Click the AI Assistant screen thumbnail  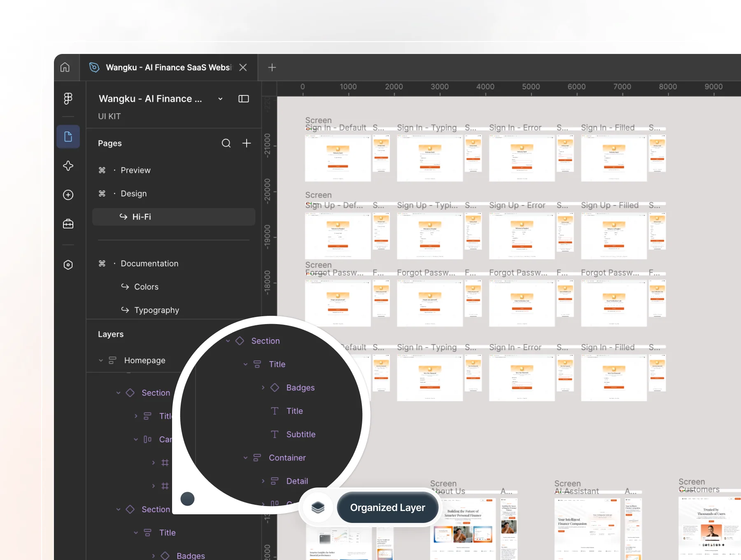587,529
